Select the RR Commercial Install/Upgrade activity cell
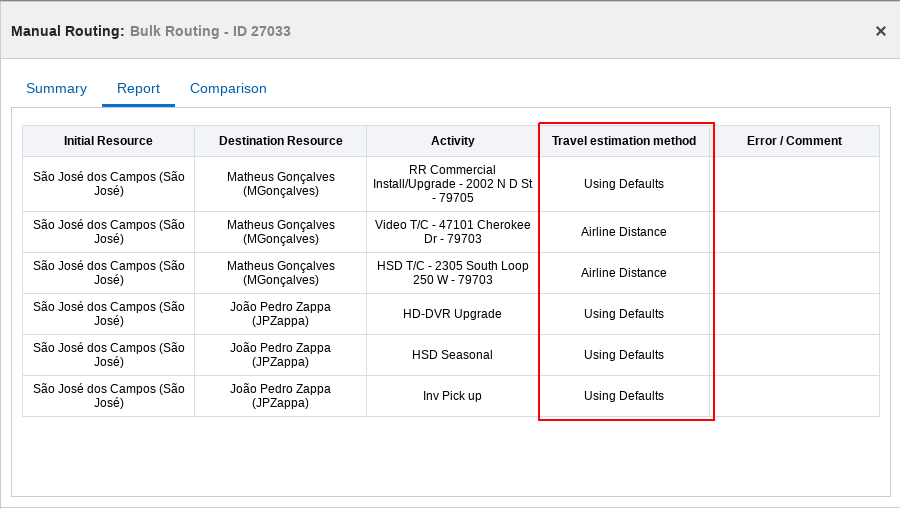This screenshot has width=900, height=508. (x=452, y=184)
